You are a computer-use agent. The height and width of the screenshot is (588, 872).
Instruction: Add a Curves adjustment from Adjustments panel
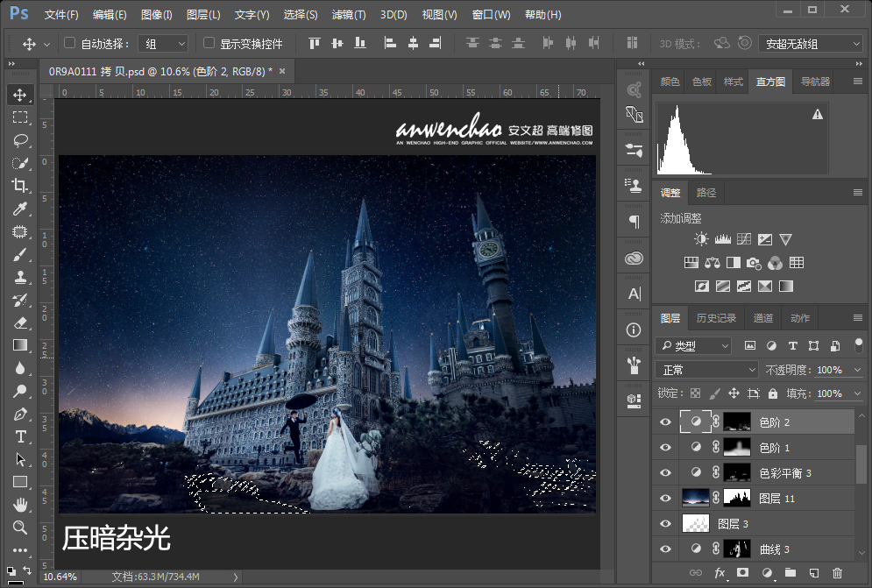pos(743,239)
